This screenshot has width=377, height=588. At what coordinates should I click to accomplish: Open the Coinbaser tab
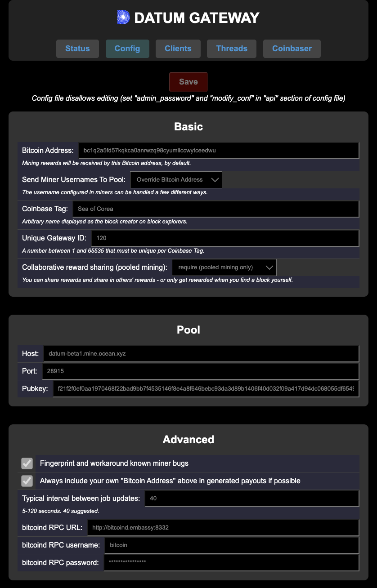point(292,49)
